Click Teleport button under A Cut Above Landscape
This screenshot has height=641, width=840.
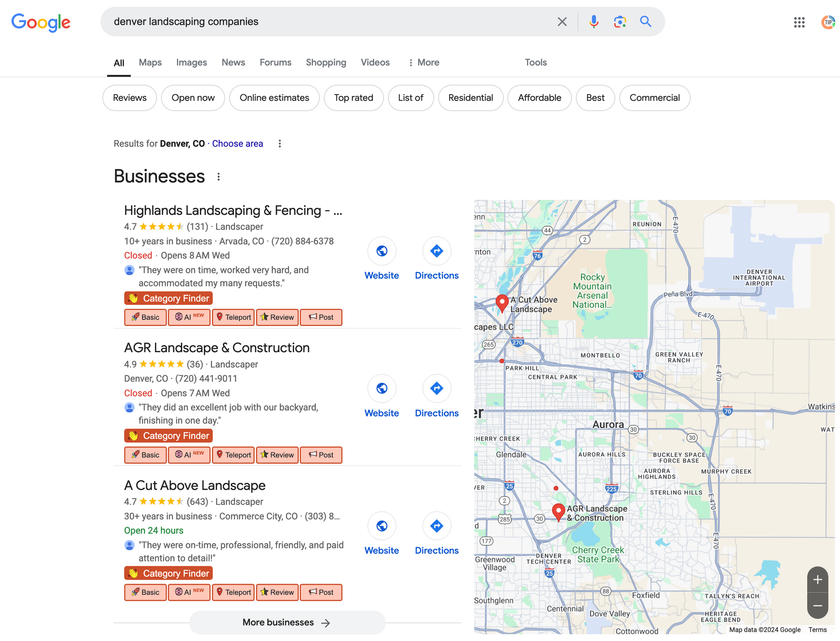(x=234, y=592)
